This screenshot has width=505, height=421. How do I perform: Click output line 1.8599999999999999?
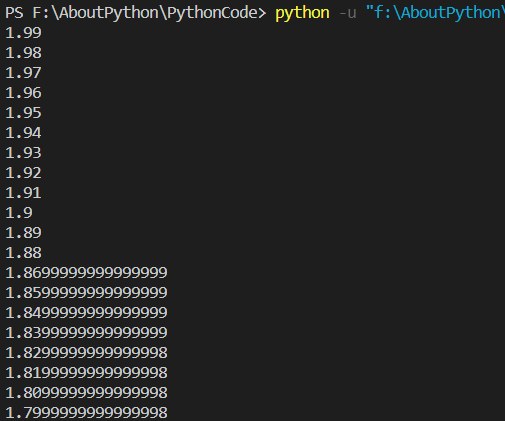pos(86,293)
